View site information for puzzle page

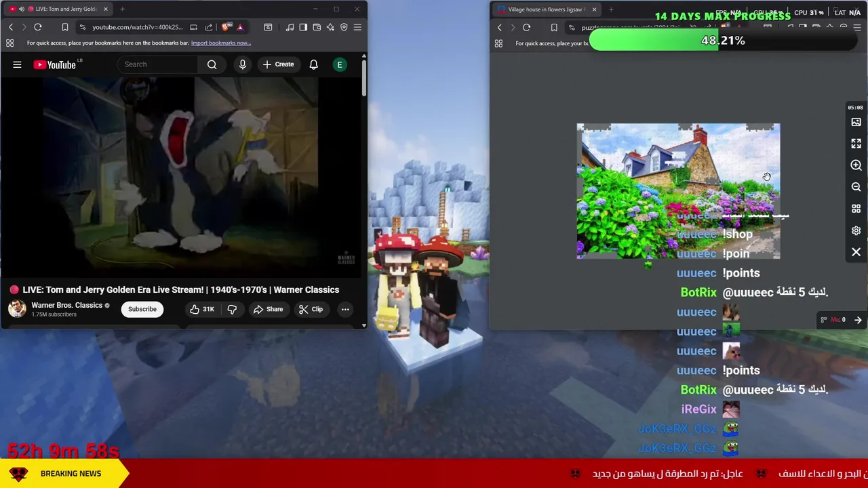click(x=572, y=27)
